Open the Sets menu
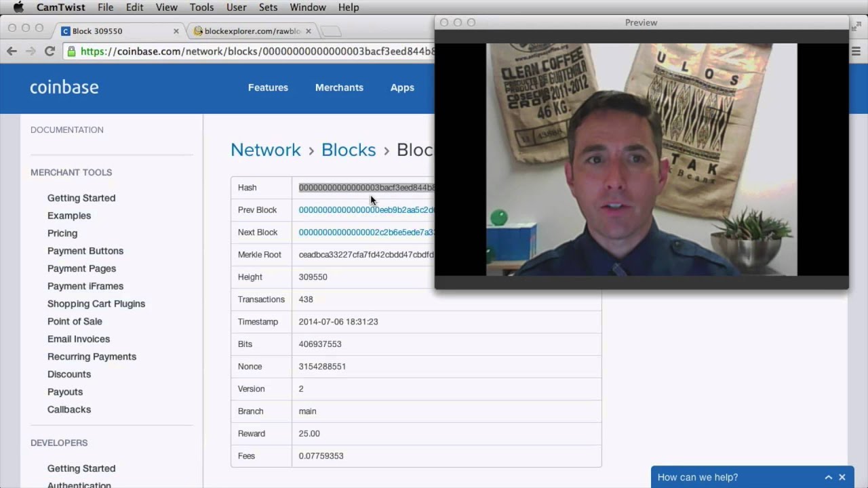 268,7
